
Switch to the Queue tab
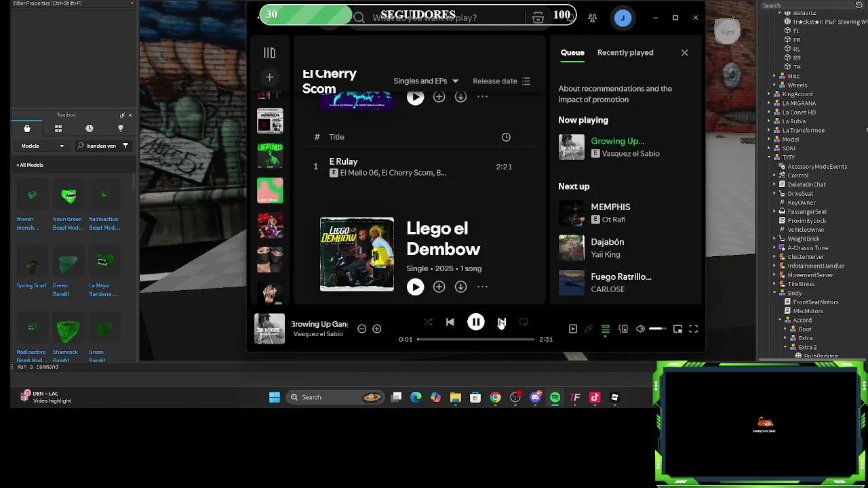tap(572, 52)
